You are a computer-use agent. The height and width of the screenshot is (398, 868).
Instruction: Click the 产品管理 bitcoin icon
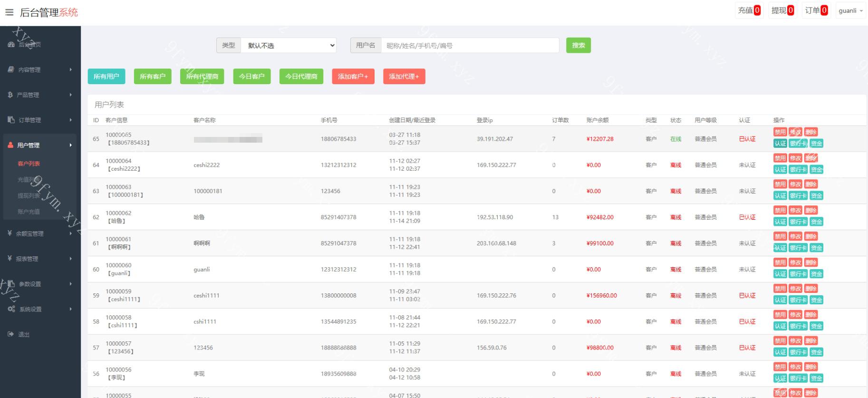coord(10,95)
